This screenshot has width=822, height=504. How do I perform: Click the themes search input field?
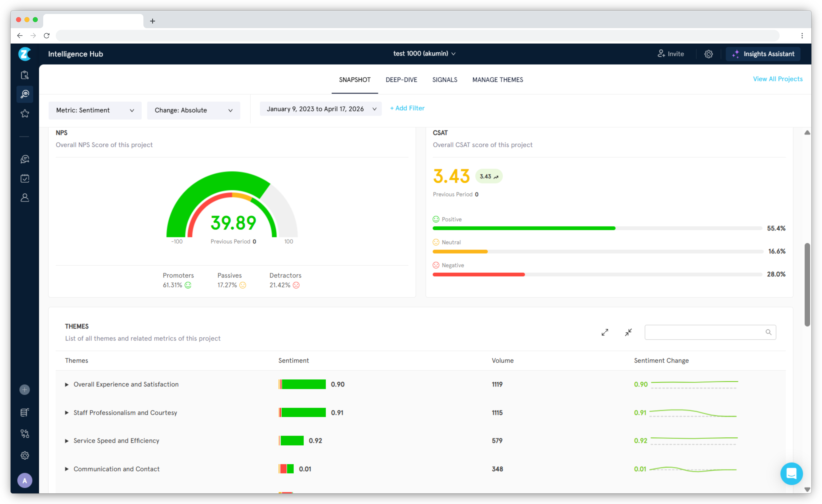pos(704,332)
